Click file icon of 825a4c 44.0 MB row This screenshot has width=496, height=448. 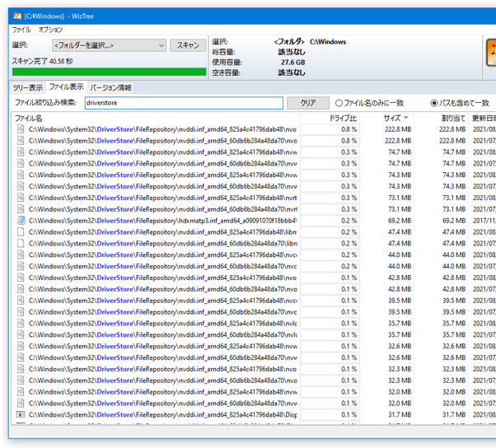21,254
